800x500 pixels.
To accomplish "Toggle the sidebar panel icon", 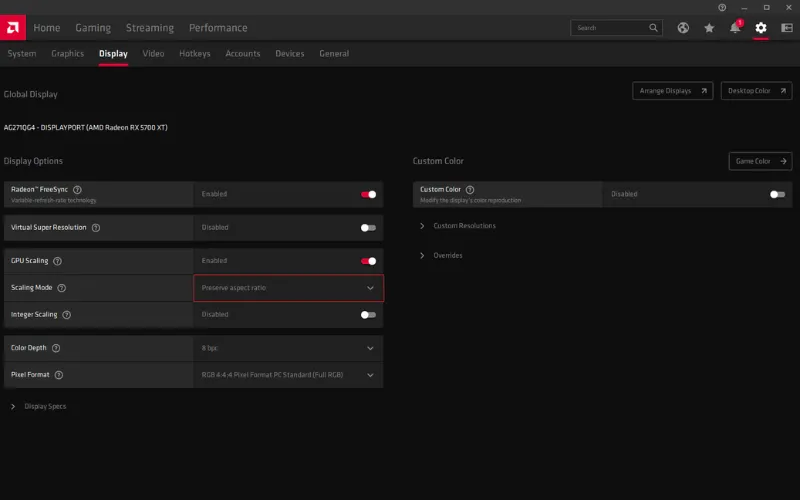I will click(x=787, y=28).
